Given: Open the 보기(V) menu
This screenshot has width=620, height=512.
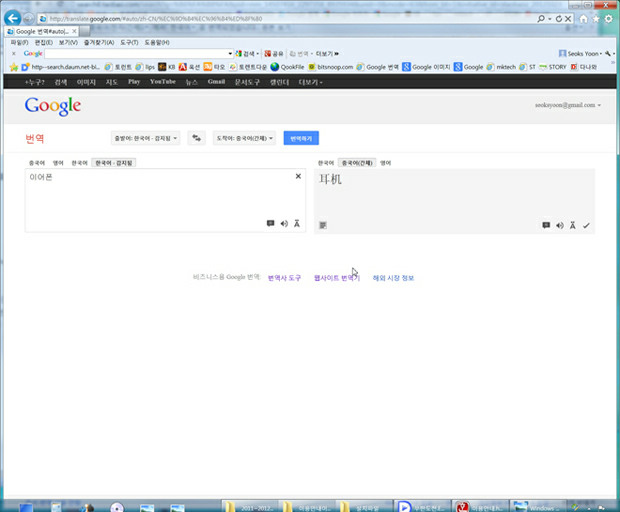Looking at the screenshot, I should tap(68, 42).
